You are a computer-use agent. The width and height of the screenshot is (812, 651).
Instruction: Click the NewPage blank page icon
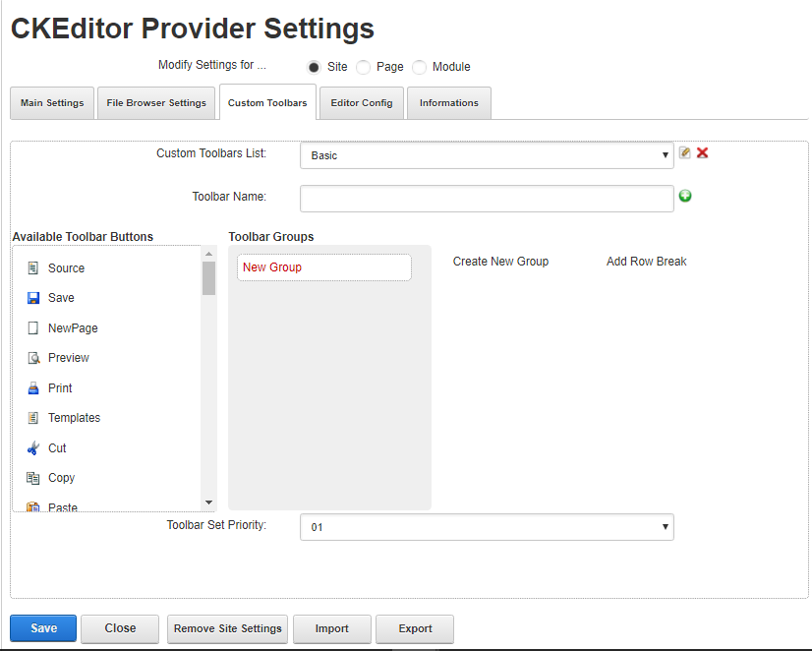click(x=33, y=327)
